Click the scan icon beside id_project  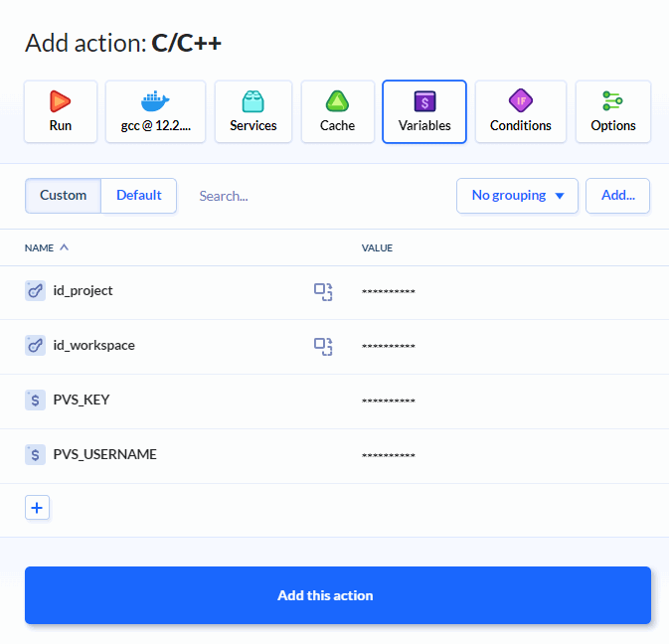tap(323, 291)
